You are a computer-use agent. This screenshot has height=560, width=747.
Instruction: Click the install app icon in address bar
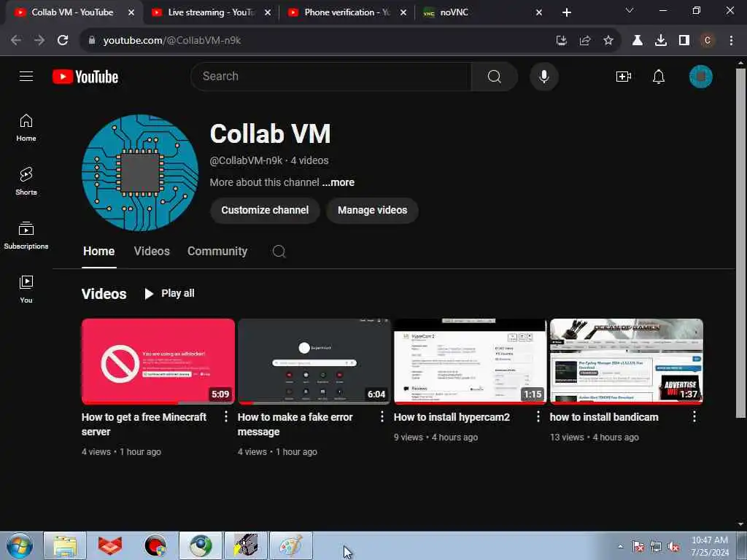[x=562, y=40]
